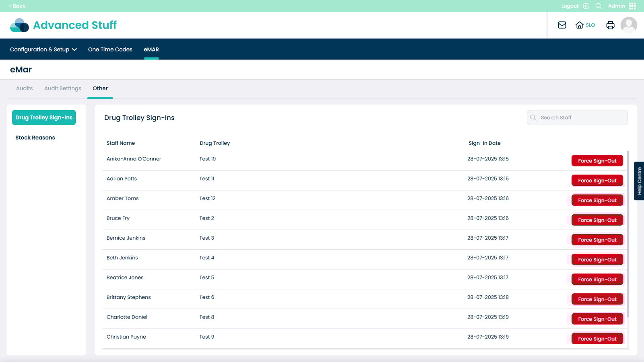Switch to the Audits tab
Viewport: 644px width, 362px height.
pos(25,88)
